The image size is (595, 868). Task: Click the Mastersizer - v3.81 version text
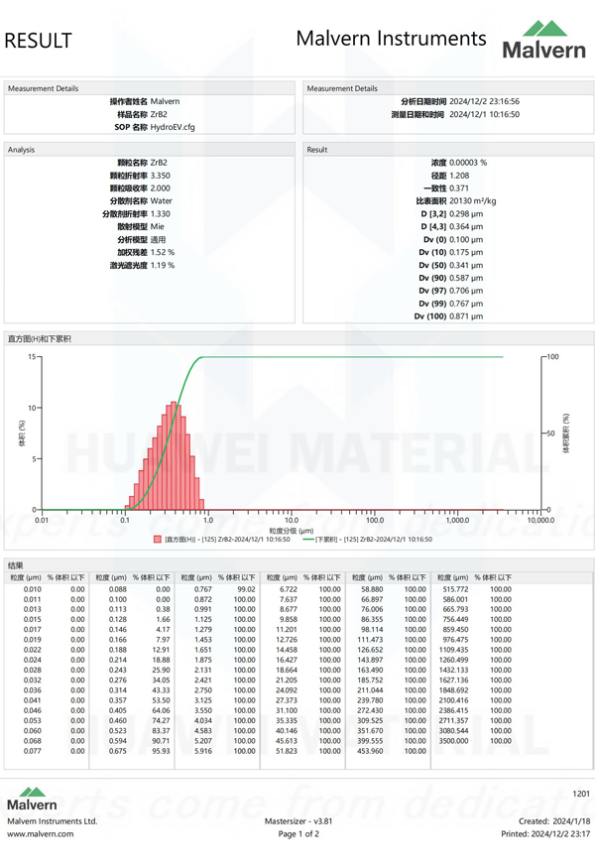(x=297, y=821)
